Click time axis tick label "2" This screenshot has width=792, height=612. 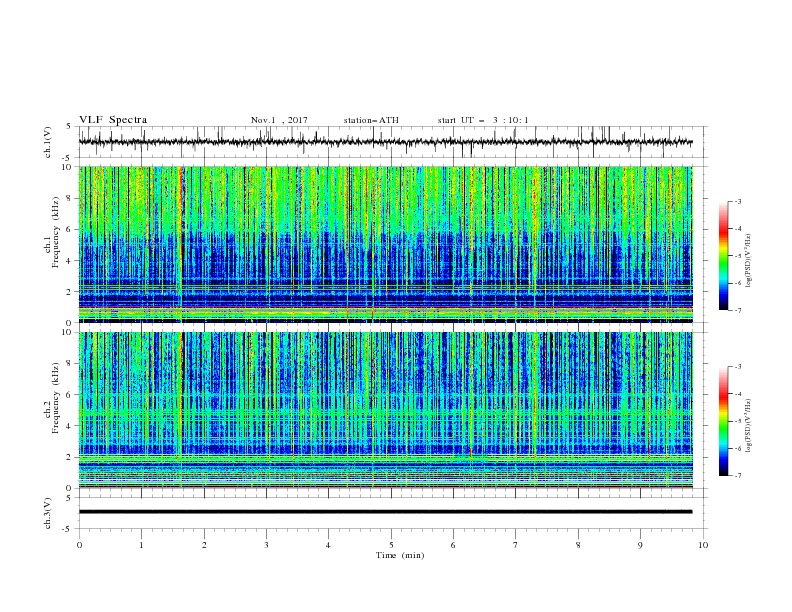tap(204, 545)
